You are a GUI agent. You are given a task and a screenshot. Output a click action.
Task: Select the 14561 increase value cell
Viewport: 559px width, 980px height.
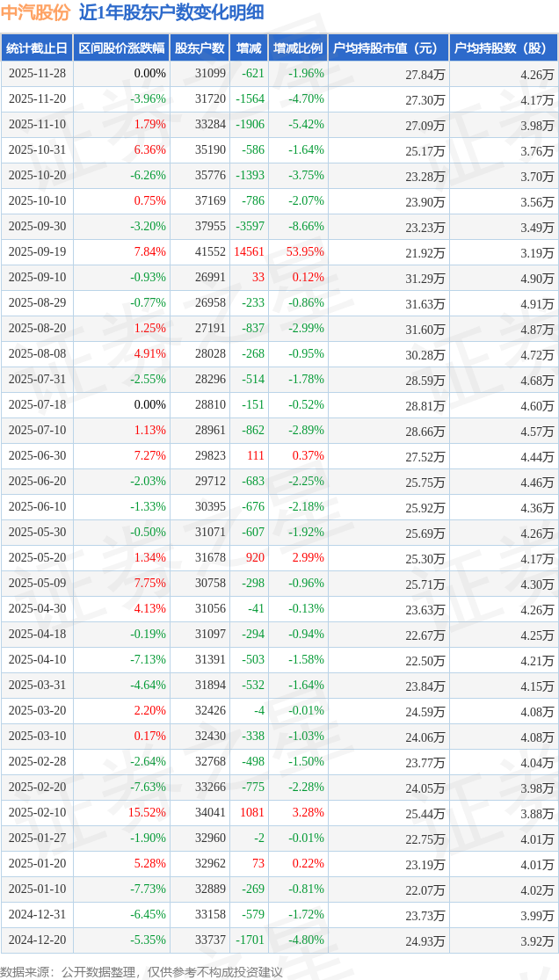(x=249, y=252)
